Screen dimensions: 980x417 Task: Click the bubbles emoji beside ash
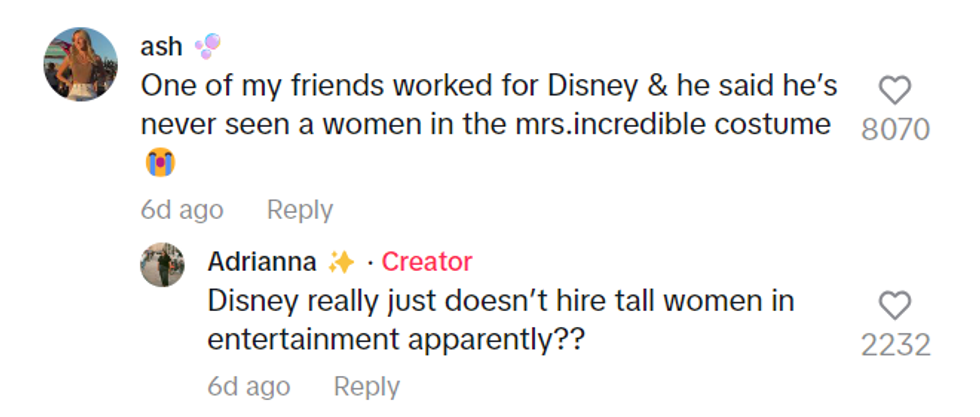[x=206, y=46]
